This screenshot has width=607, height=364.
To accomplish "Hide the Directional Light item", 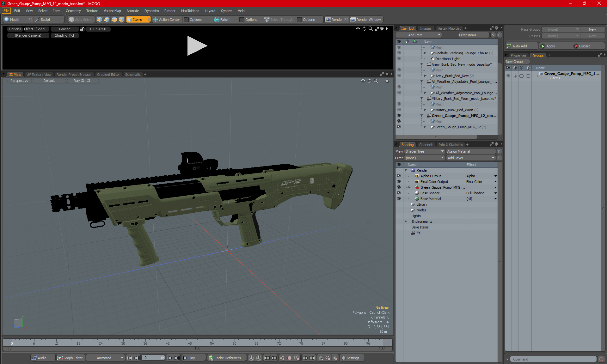I will [x=399, y=59].
